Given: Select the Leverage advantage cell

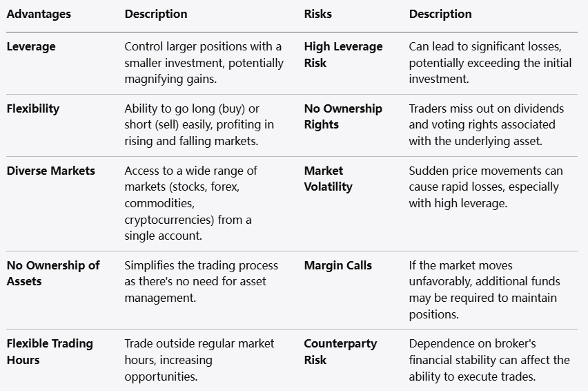Looking at the screenshot, I should pos(31,47).
